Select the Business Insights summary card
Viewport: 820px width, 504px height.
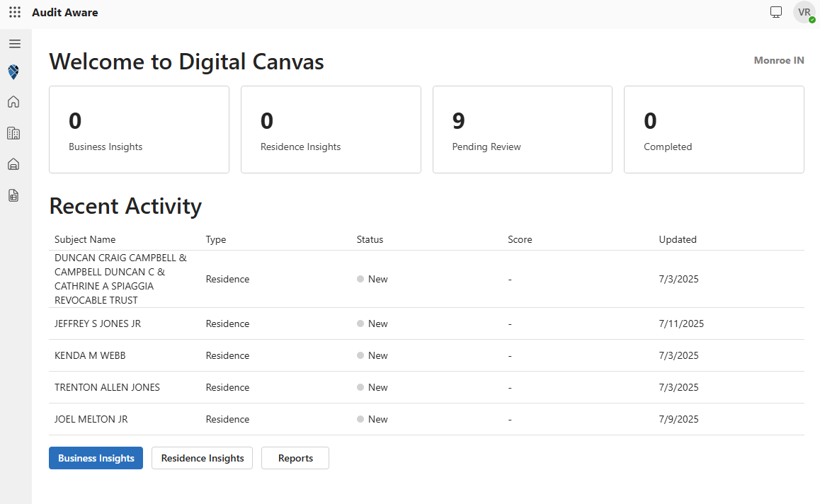point(139,130)
